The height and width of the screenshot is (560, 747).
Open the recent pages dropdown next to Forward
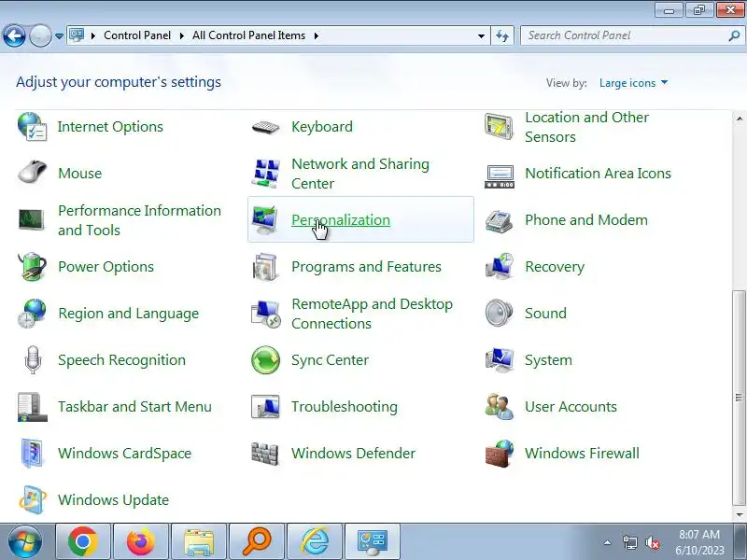tap(59, 35)
